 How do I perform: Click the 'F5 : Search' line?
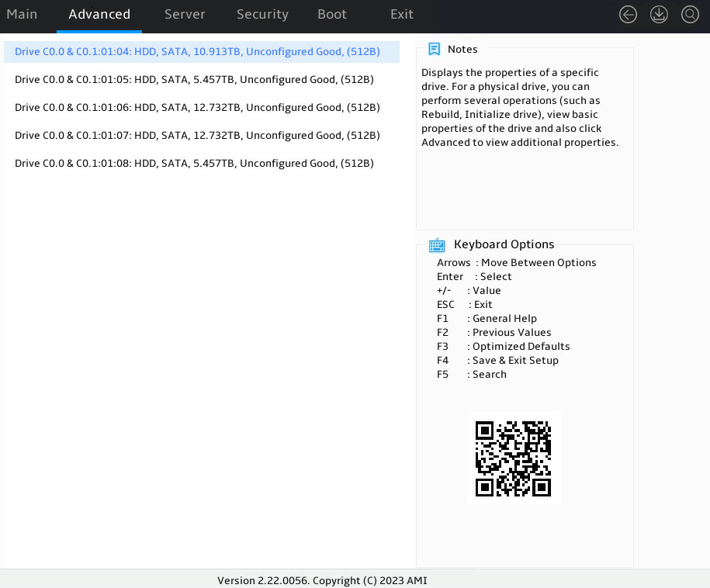(x=471, y=375)
